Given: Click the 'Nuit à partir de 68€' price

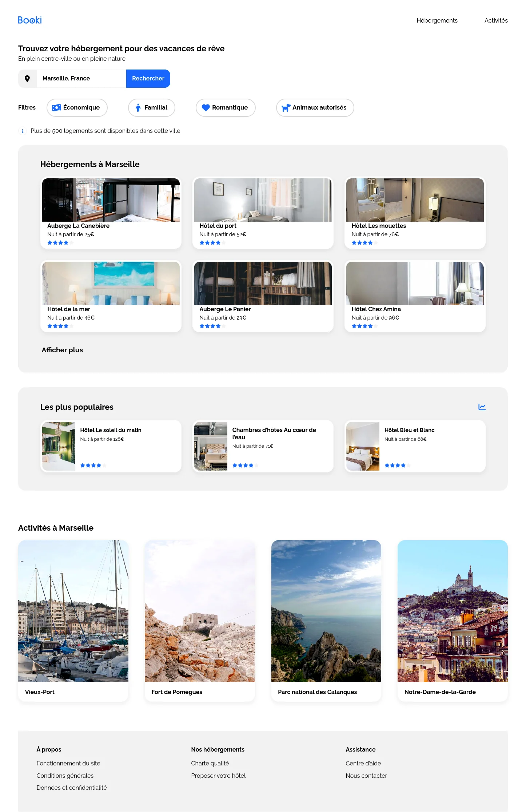Looking at the screenshot, I should tap(406, 439).
